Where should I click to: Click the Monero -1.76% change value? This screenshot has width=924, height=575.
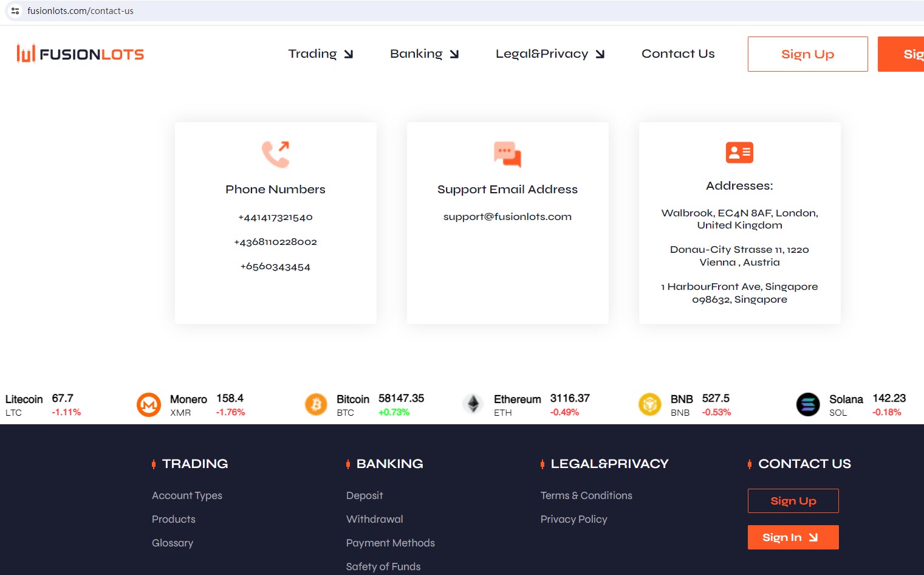(x=230, y=413)
